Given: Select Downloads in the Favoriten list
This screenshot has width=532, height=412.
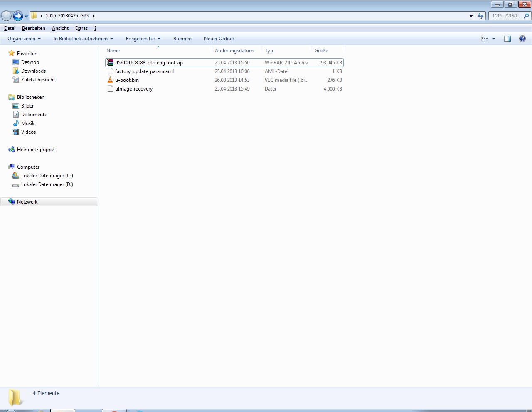Looking at the screenshot, I should click(x=33, y=71).
